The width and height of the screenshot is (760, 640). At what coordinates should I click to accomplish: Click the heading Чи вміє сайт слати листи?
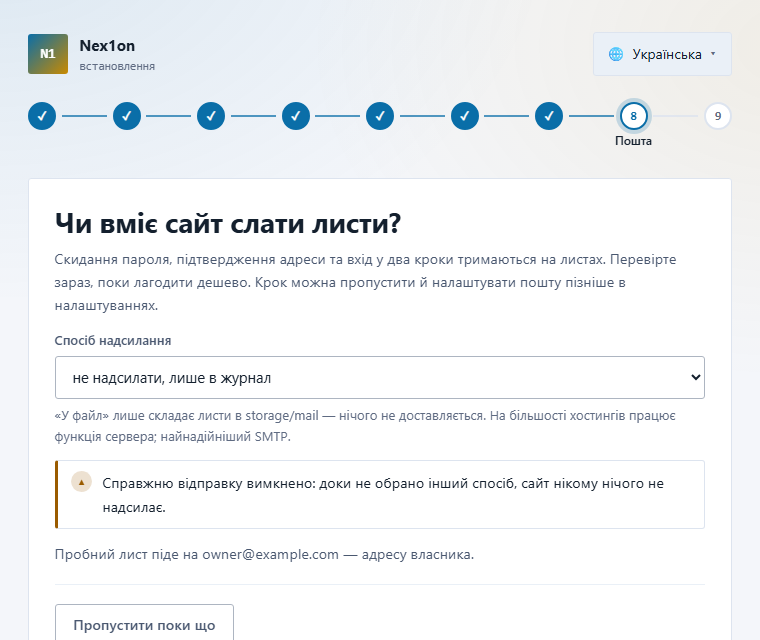[x=228, y=224]
